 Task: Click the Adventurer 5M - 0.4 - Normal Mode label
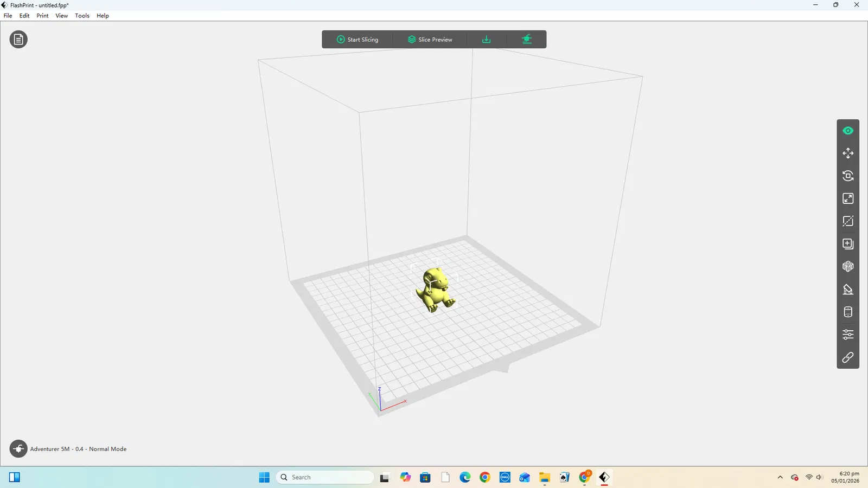[78, 449]
